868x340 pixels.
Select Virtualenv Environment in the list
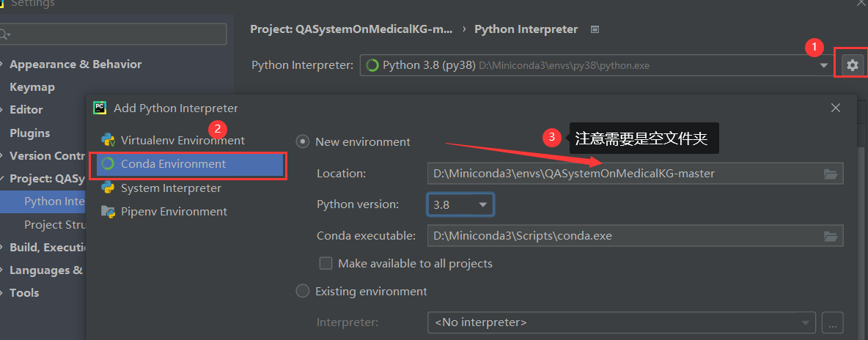[183, 140]
